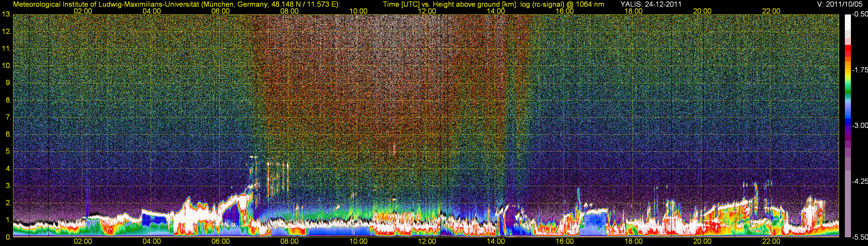Click the -1.75 colorbar scale value
The width and height of the screenshot is (868, 246).
point(860,70)
